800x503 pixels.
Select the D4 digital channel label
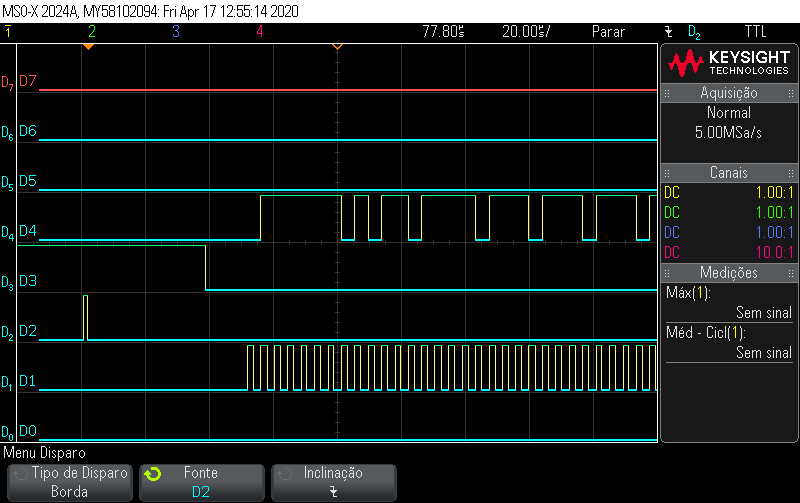[x=28, y=231]
